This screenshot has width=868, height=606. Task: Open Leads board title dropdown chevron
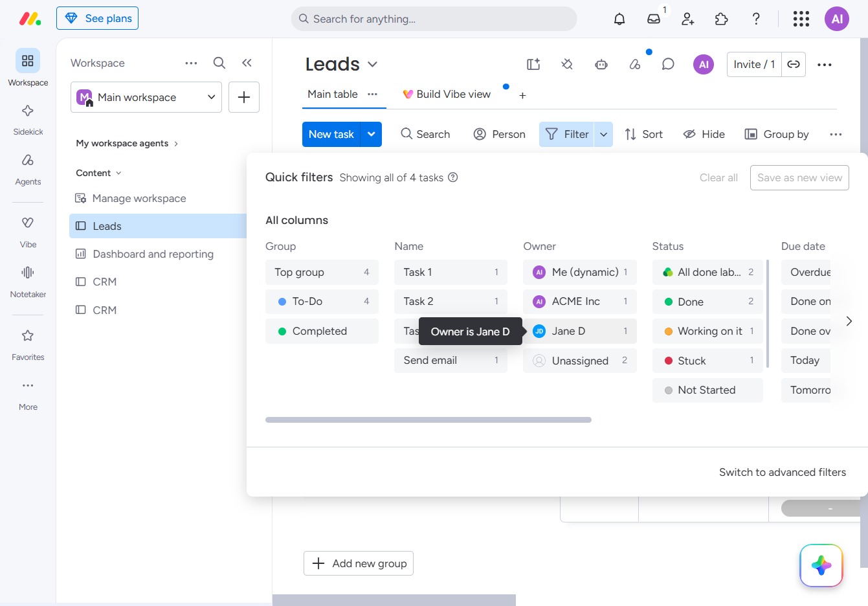[x=372, y=64]
